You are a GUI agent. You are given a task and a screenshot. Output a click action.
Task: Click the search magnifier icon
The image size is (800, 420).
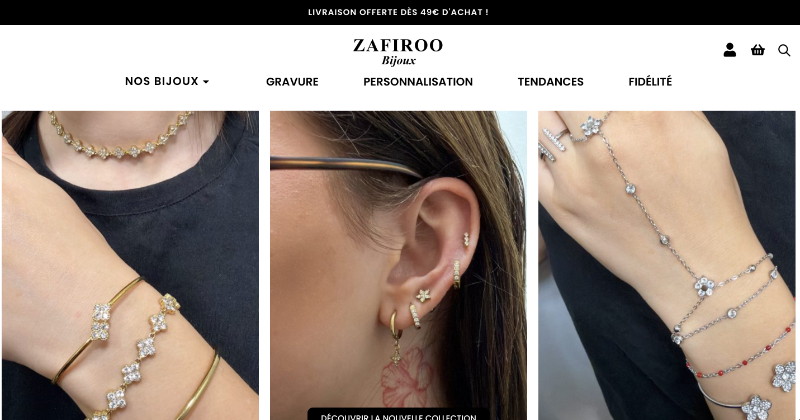click(x=784, y=50)
